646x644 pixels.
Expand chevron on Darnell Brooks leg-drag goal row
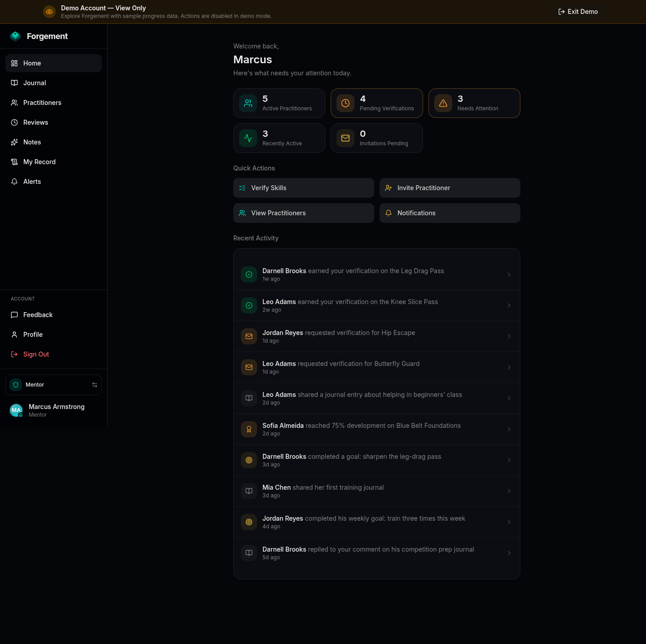click(509, 460)
